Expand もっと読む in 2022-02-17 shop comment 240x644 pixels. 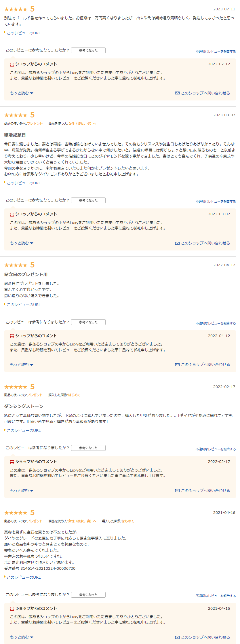[x=22, y=491]
